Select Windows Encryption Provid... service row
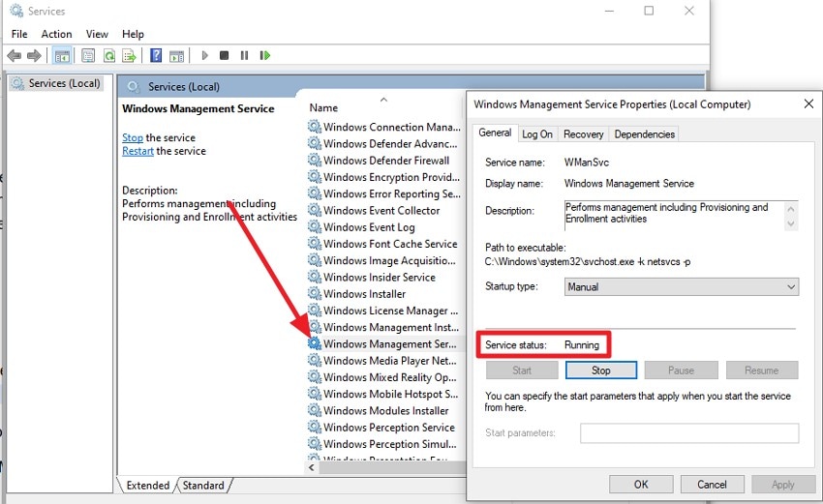 click(384, 177)
